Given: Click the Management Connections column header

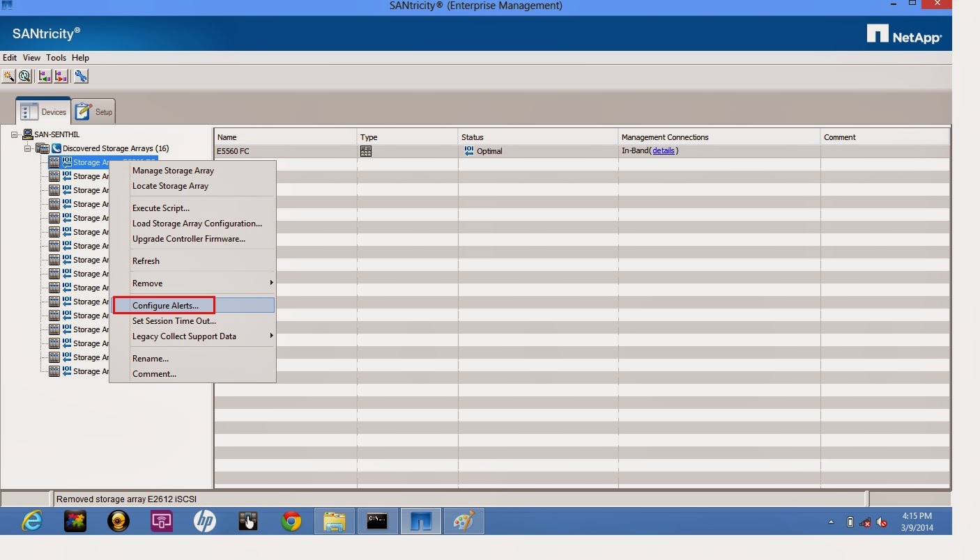Looking at the screenshot, I should [x=719, y=137].
